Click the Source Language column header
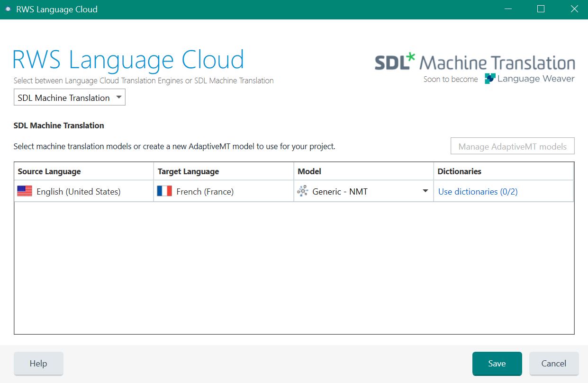588x383 pixels. coord(84,171)
